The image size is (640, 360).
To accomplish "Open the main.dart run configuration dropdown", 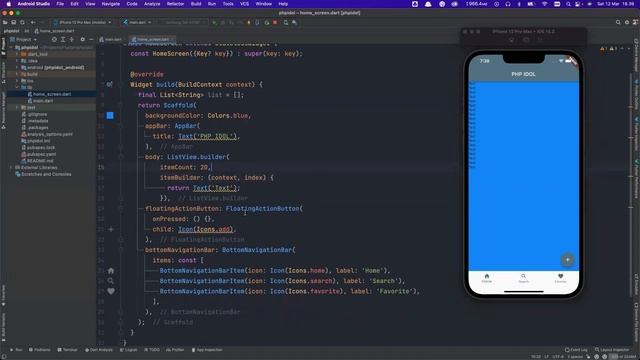I will 138,22.
